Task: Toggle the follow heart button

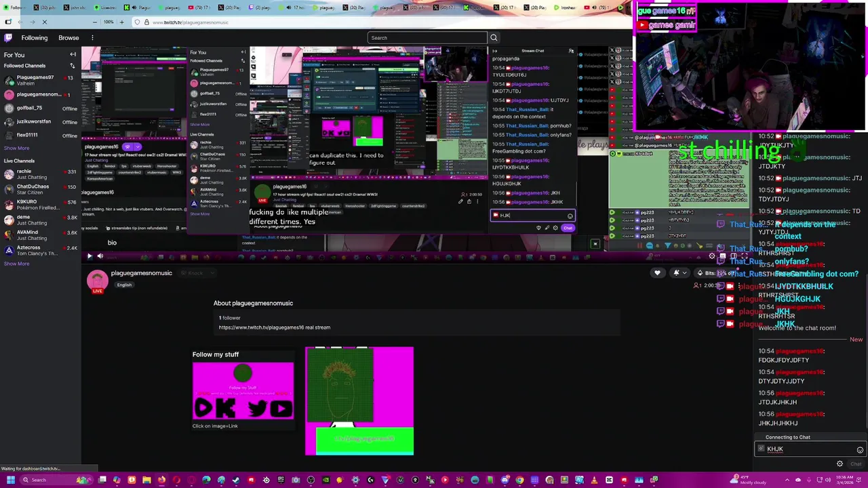Action: coord(657,273)
